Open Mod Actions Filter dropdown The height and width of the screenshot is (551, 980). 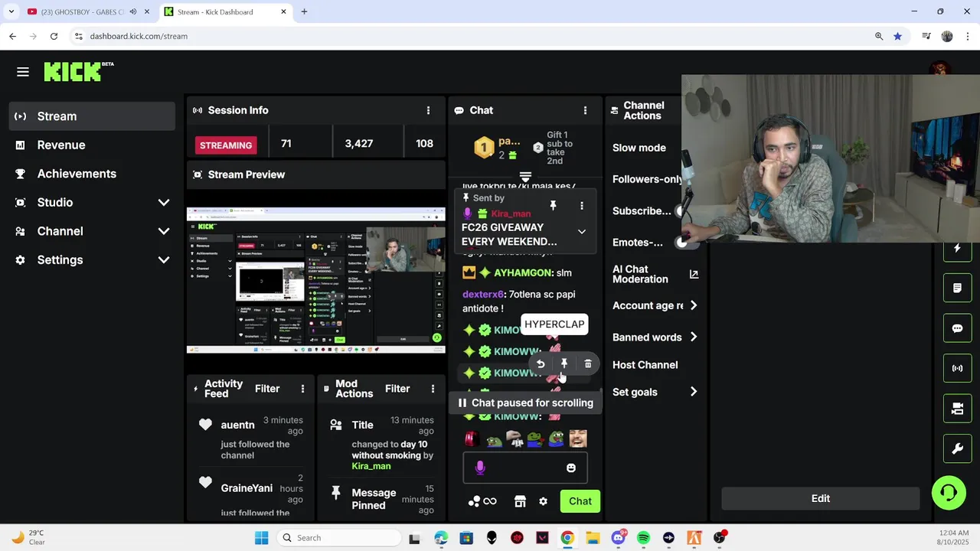(397, 389)
